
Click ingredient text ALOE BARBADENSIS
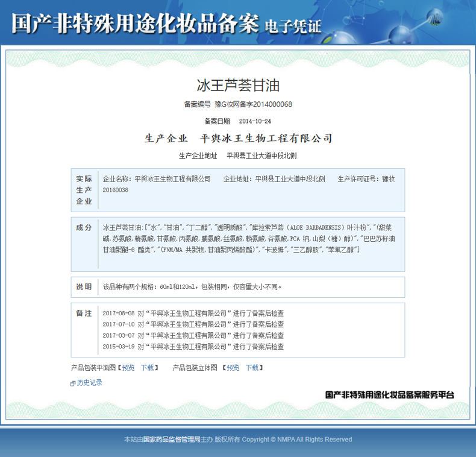point(315,227)
